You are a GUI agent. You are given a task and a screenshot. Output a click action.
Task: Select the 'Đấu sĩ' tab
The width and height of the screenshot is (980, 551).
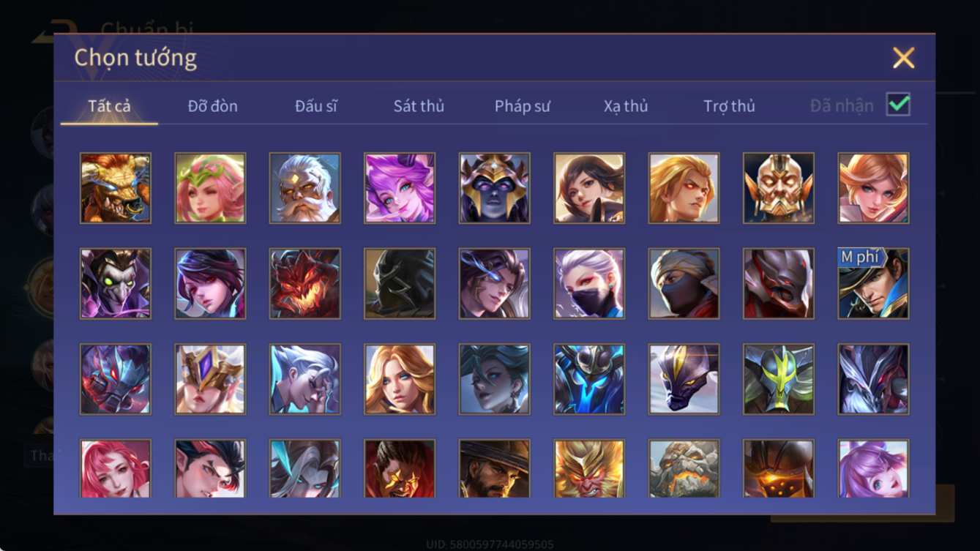[316, 106]
